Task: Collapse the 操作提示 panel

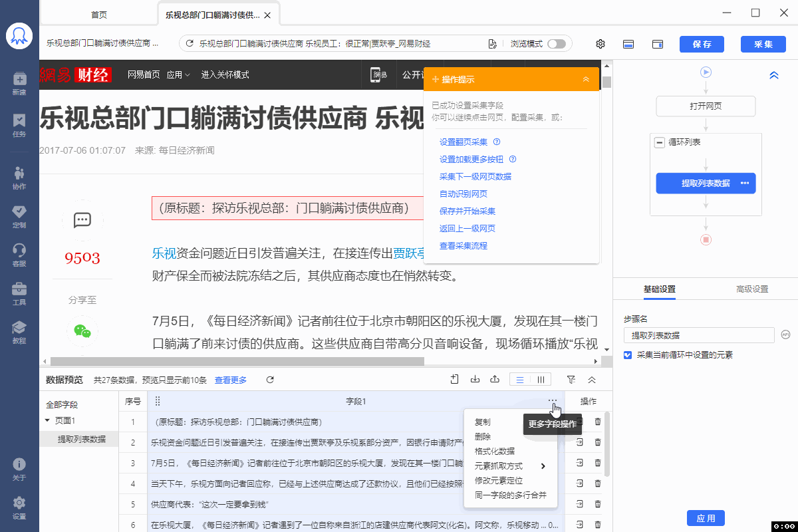Action: pos(586,79)
